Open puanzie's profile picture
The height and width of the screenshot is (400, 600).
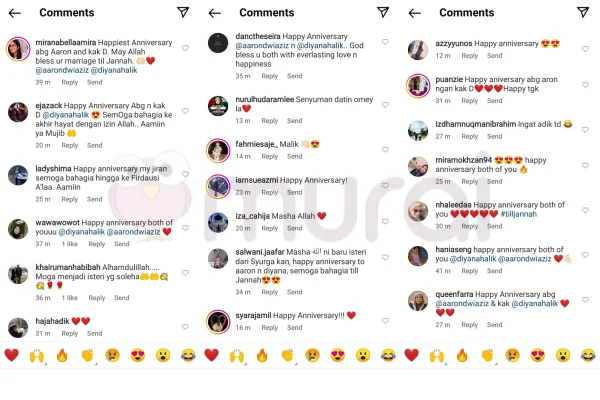tap(418, 86)
